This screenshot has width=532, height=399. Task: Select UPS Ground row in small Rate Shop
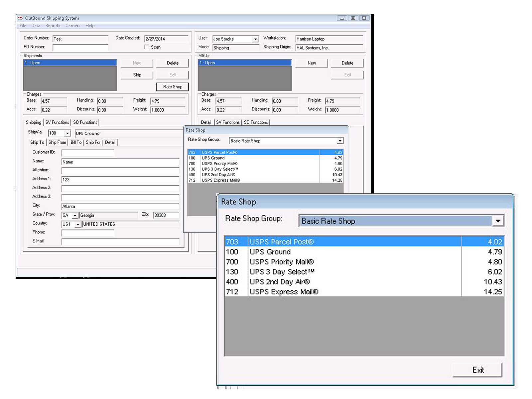tap(265, 158)
